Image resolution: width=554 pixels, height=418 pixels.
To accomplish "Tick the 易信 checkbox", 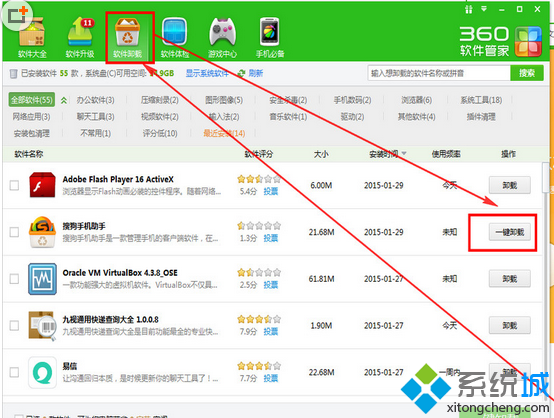I will click(14, 372).
